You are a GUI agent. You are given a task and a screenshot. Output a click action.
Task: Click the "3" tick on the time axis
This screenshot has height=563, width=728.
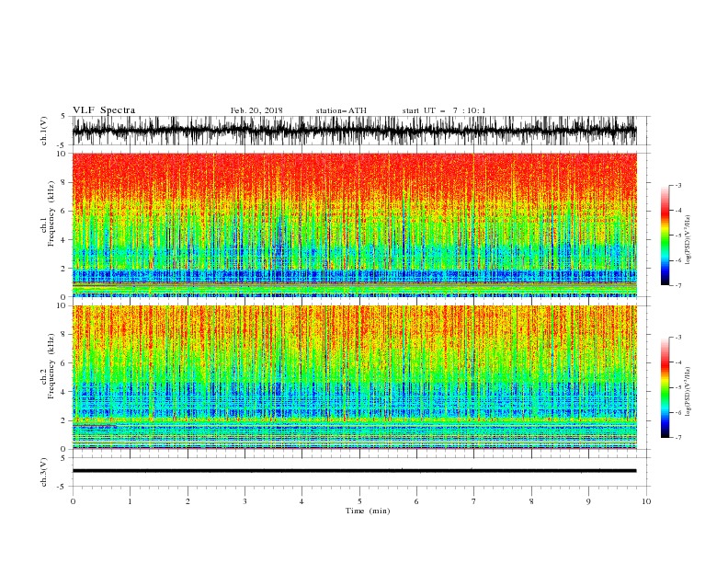pos(245,501)
